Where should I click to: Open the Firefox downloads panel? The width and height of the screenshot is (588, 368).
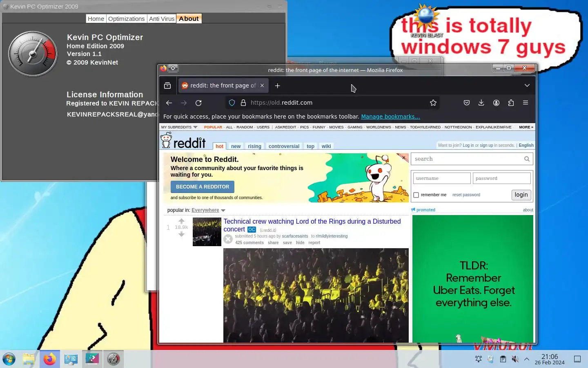click(481, 103)
